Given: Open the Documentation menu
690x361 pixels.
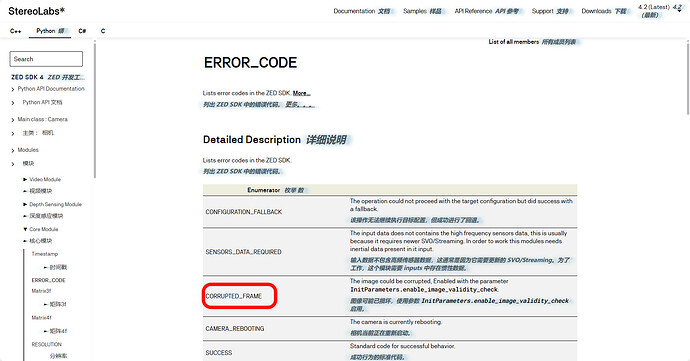Looking at the screenshot, I should [x=354, y=11].
